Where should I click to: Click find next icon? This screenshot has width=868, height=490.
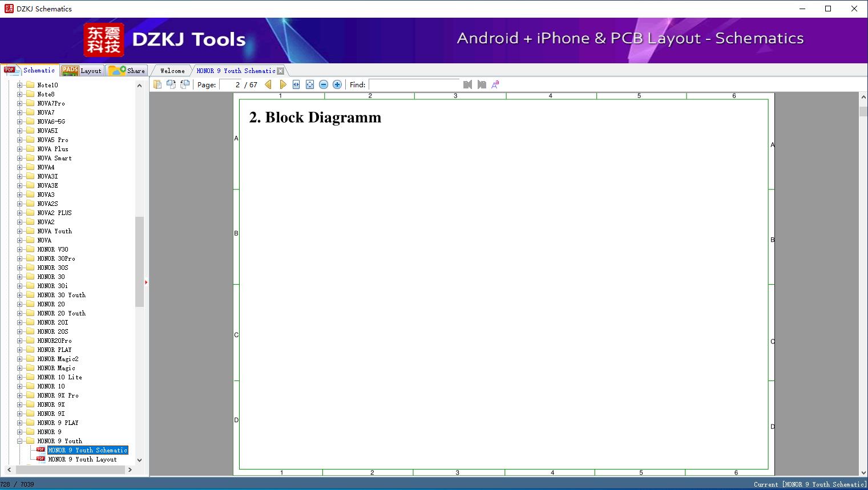click(x=482, y=84)
